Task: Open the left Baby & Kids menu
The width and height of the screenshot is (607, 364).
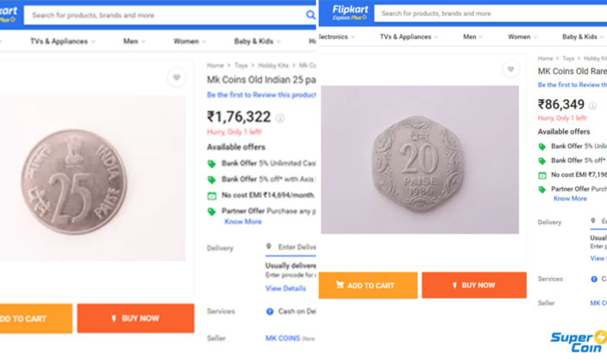Action: click(257, 41)
